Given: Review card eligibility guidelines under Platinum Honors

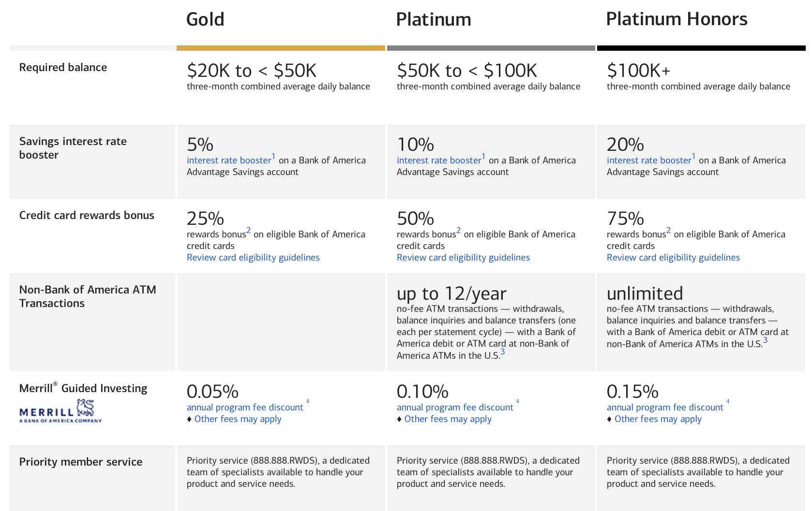Looking at the screenshot, I should (x=673, y=258).
